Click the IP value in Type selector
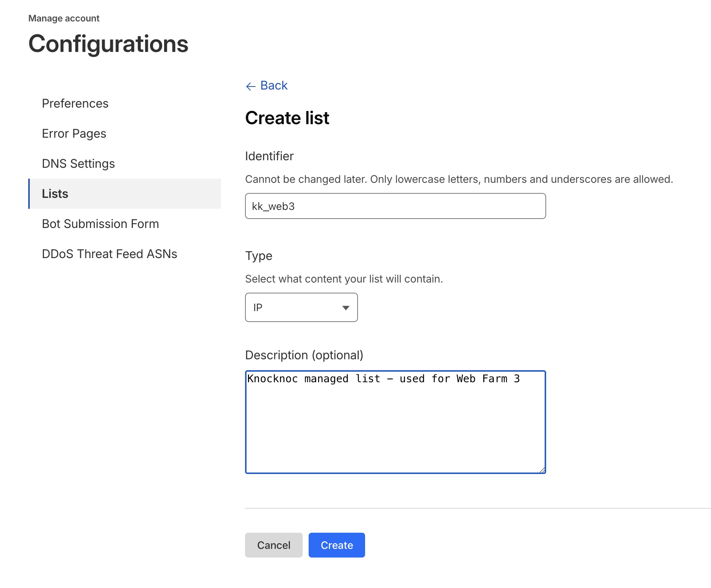 258,308
